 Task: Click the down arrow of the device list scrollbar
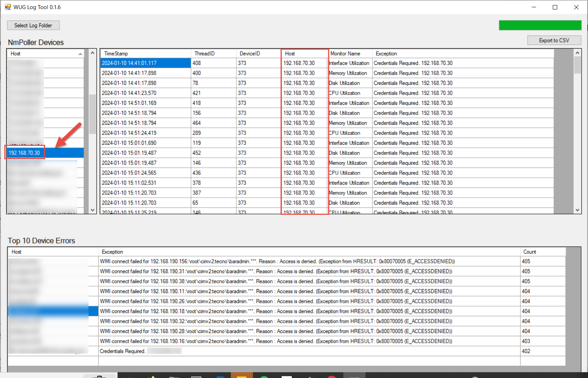pyautogui.click(x=93, y=210)
